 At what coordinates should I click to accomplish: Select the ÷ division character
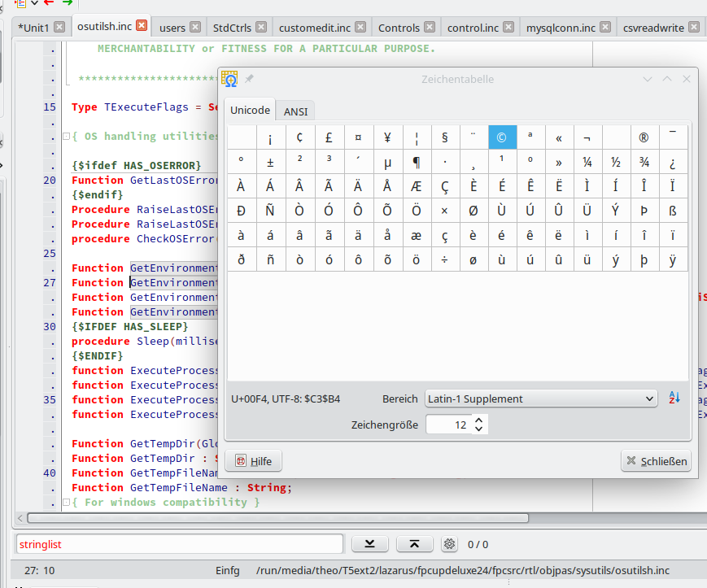point(444,259)
